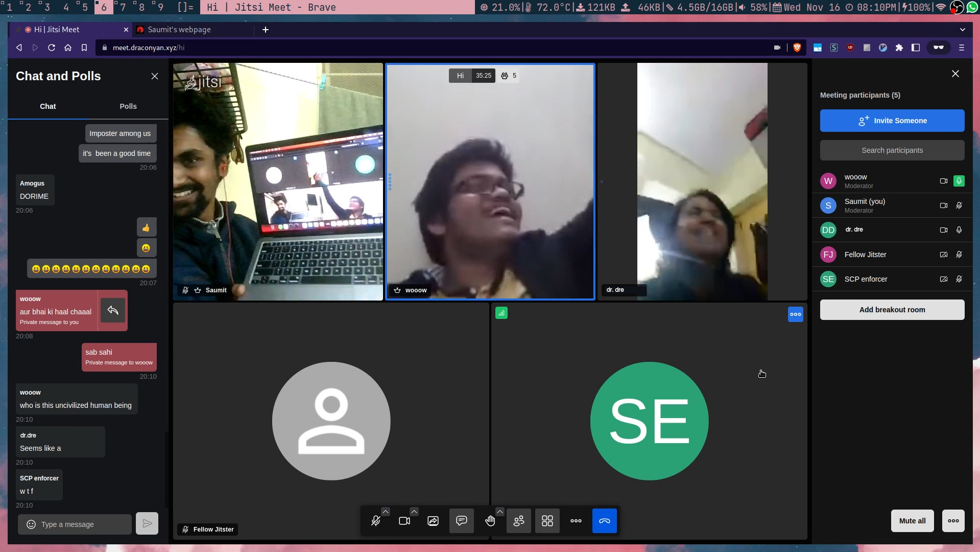Expand video settings arrow above camera
Image resolution: width=980 pixels, height=552 pixels.
414,512
